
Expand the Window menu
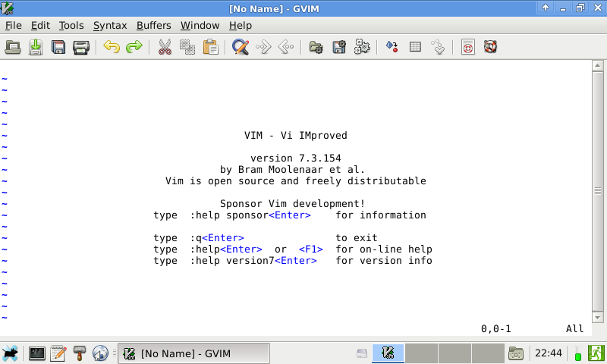(200, 25)
